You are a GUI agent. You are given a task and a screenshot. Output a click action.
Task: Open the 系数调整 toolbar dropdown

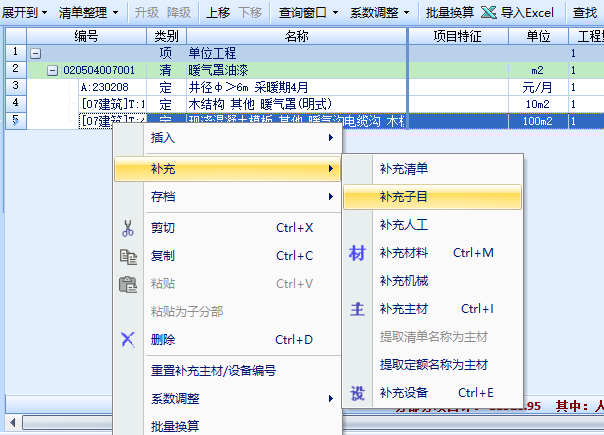coord(380,13)
